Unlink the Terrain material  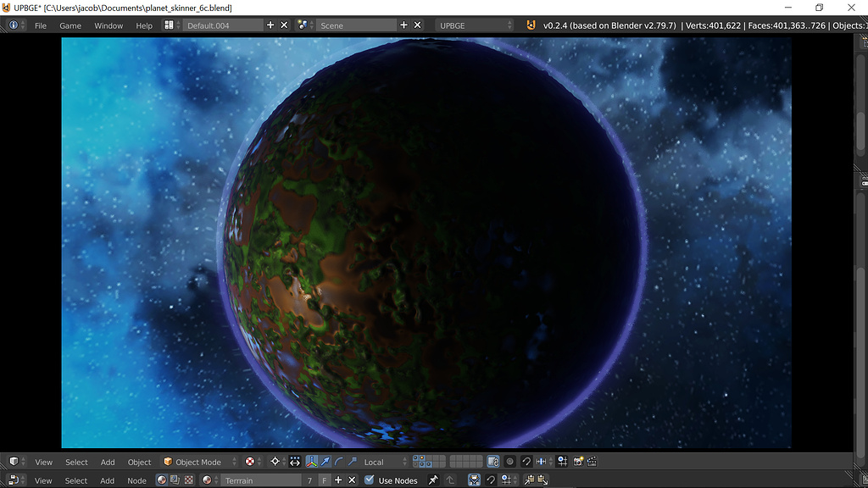point(352,480)
